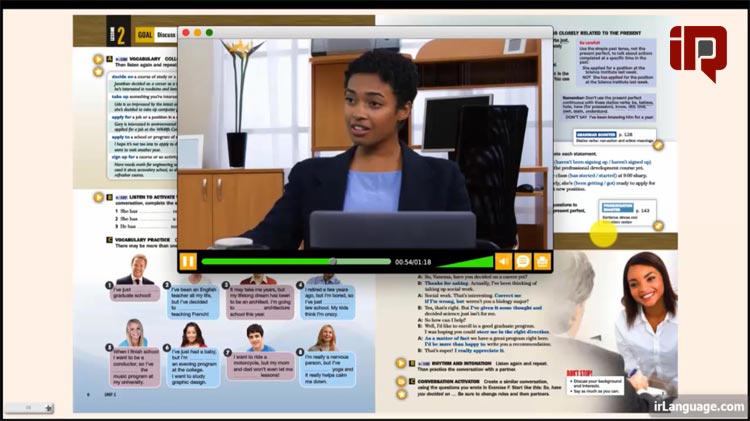Mute the video with the speaker icon
The width and height of the screenshot is (750, 421).
[503, 262]
